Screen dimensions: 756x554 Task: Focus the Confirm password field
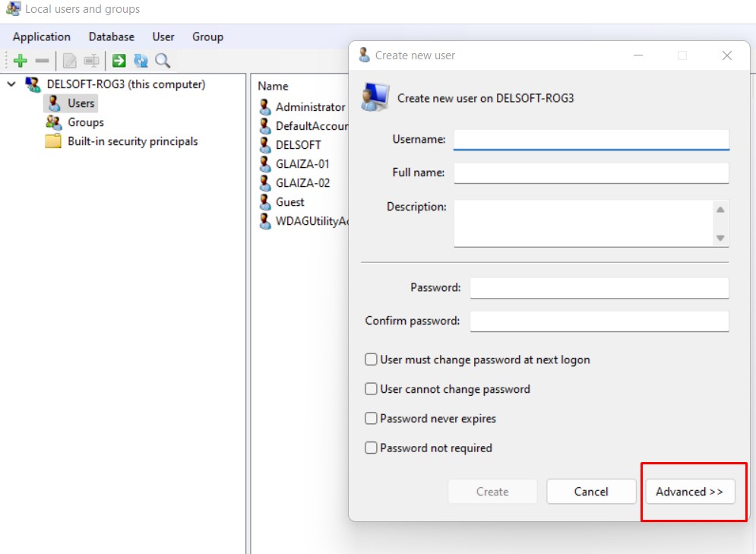[599, 321]
